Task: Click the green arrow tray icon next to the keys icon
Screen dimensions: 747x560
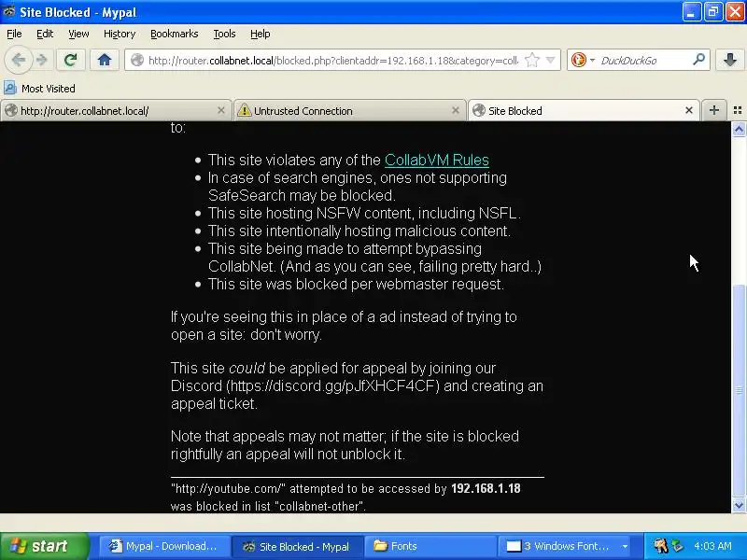Action: [x=677, y=546]
